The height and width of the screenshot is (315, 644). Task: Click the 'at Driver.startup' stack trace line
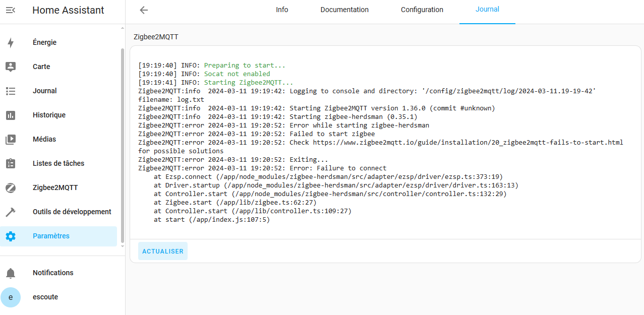pyautogui.click(x=336, y=185)
